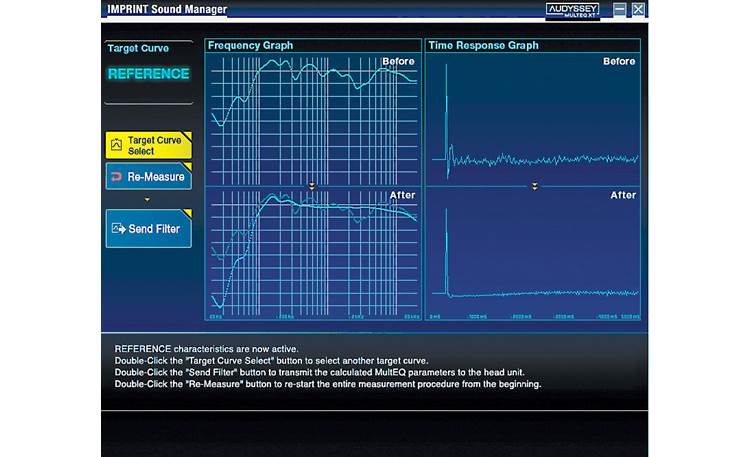
Task: Click the REFERENCE target curve name
Action: pos(148,74)
